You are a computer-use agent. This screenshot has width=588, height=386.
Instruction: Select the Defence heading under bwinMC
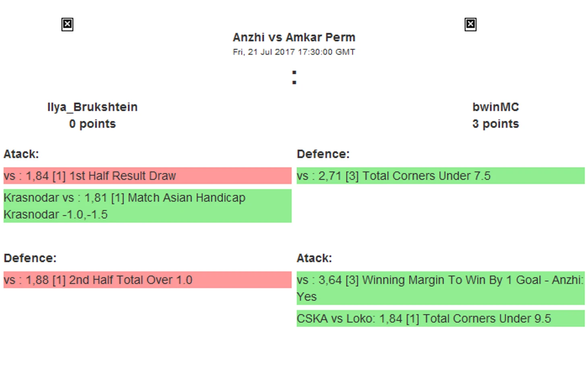point(323,154)
